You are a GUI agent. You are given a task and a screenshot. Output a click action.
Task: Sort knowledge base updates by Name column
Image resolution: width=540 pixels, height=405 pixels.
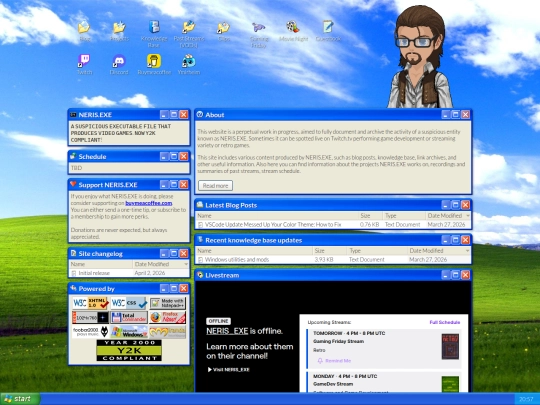[x=254, y=251]
